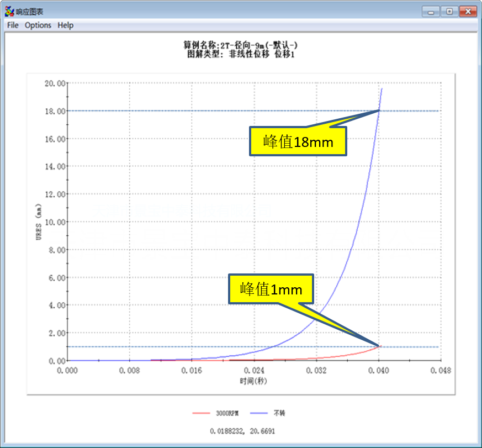Click the 20.00 tick on y-axis
Screen dimensions: 482x448
(x=55, y=83)
